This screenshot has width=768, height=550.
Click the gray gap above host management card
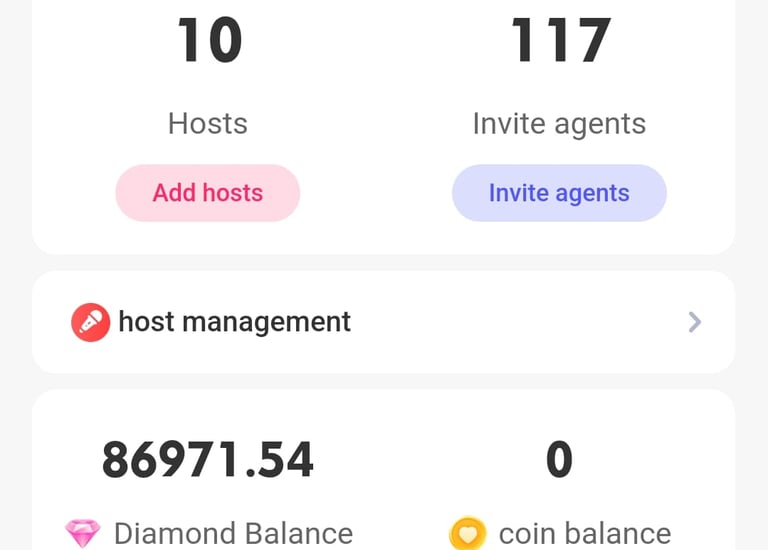pyautogui.click(x=384, y=263)
